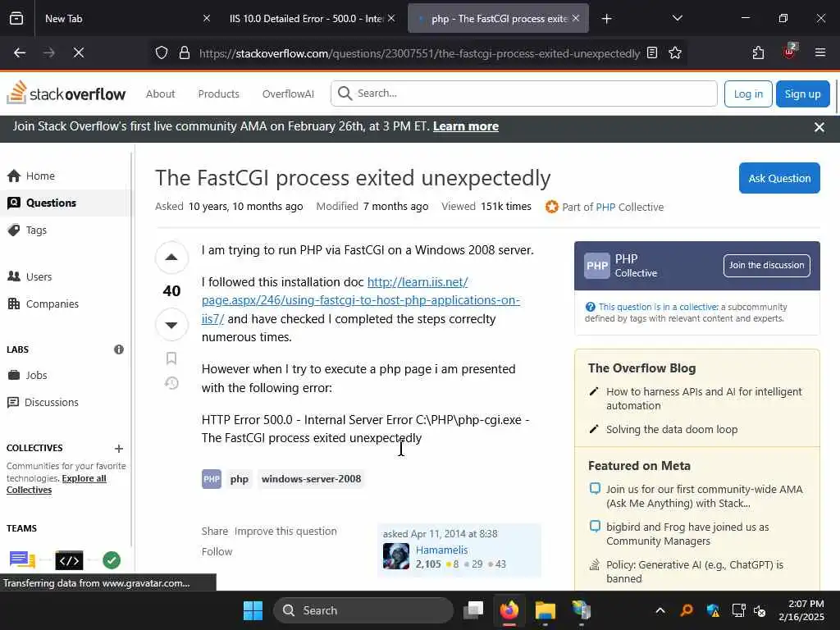Open site security padlock info
The image size is (840, 630).
(x=185, y=52)
